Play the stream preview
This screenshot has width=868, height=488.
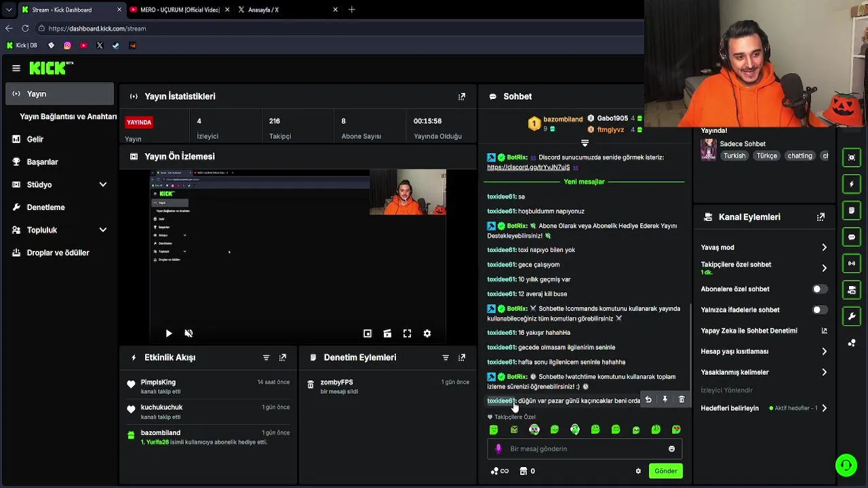pyautogui.click(x=169, y=333)
